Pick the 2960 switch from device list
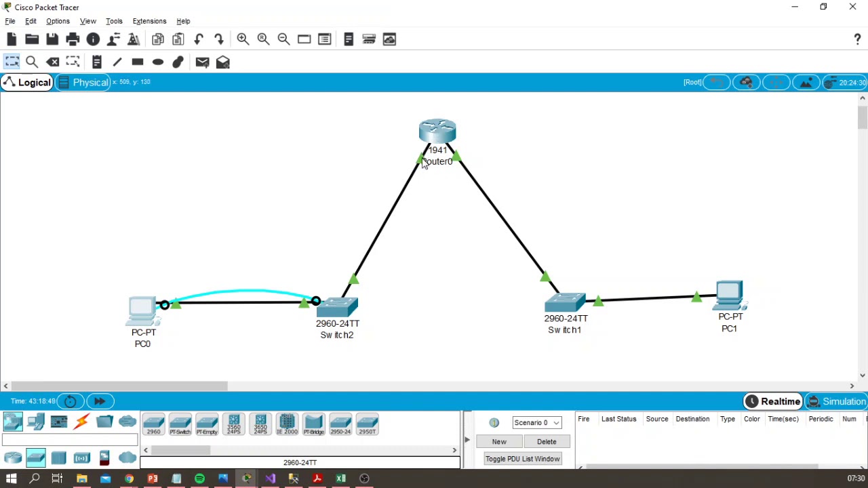This screenshot has width=868, height=488. [x=154, y=424]
